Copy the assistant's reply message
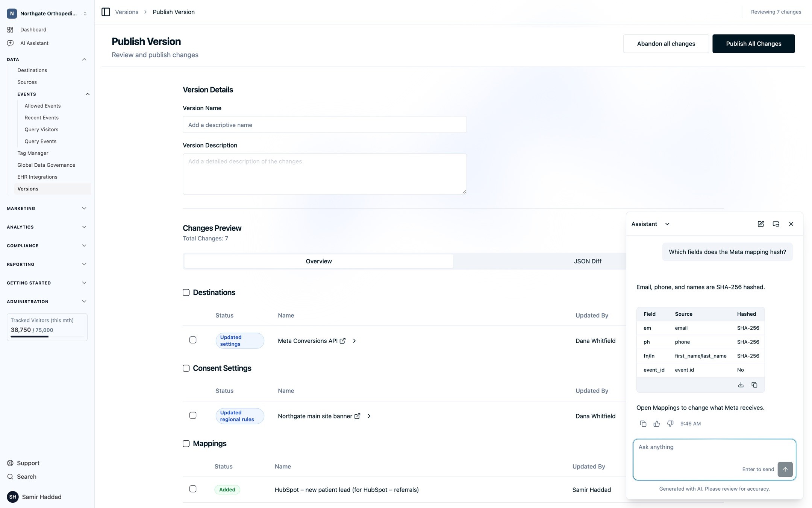This screenshot has height=508, width=812. coord(643,424)
